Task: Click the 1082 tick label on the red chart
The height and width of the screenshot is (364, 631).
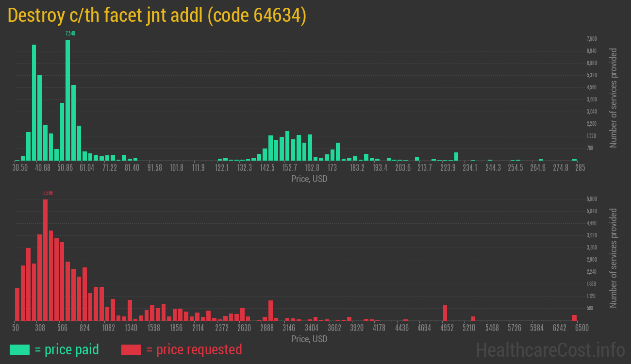Action: click(x=108, y=328)
